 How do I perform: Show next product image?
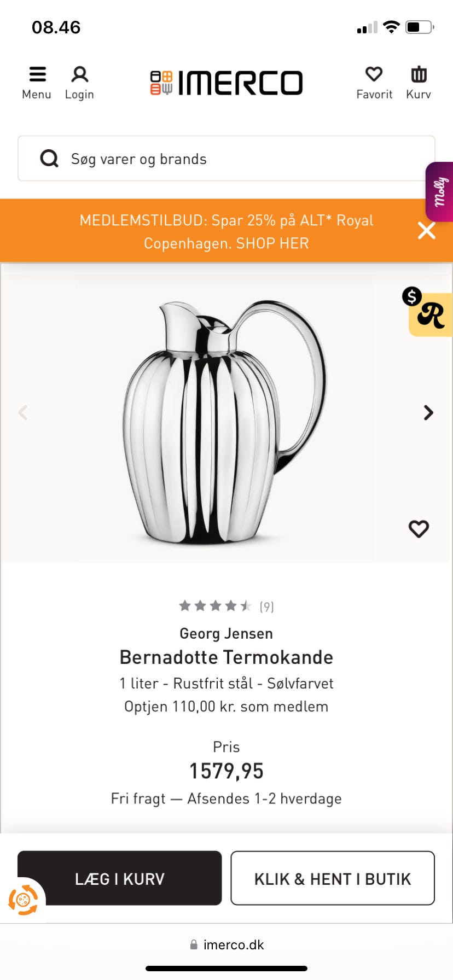point(428,412)
